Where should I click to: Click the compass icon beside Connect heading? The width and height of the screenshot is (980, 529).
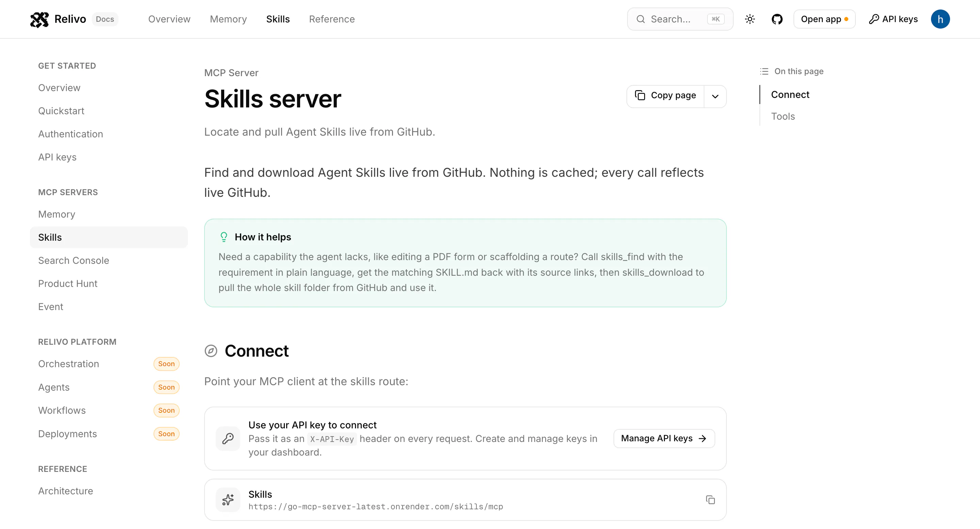tap(211, 351)
